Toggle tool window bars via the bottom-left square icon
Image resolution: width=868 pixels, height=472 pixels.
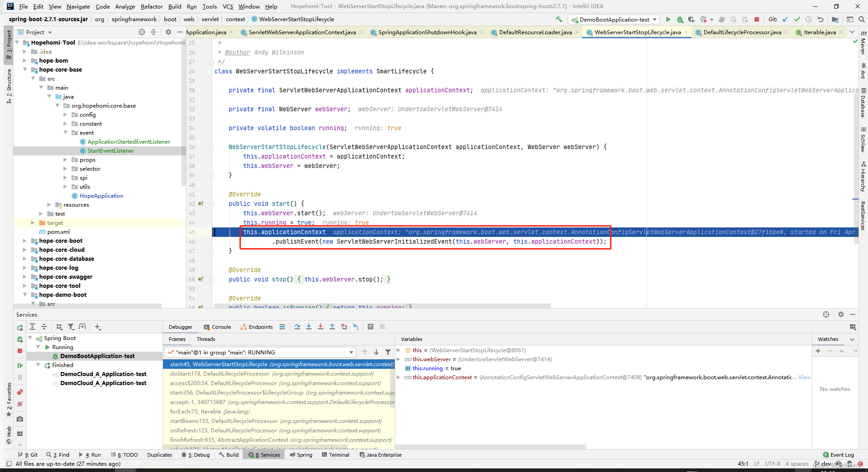[x=9, y=464]
